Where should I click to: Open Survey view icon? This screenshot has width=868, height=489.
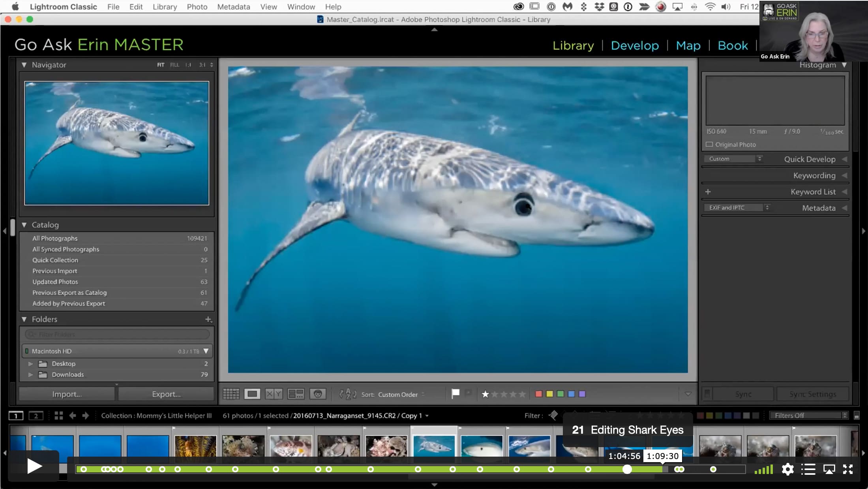coord(296,394)
